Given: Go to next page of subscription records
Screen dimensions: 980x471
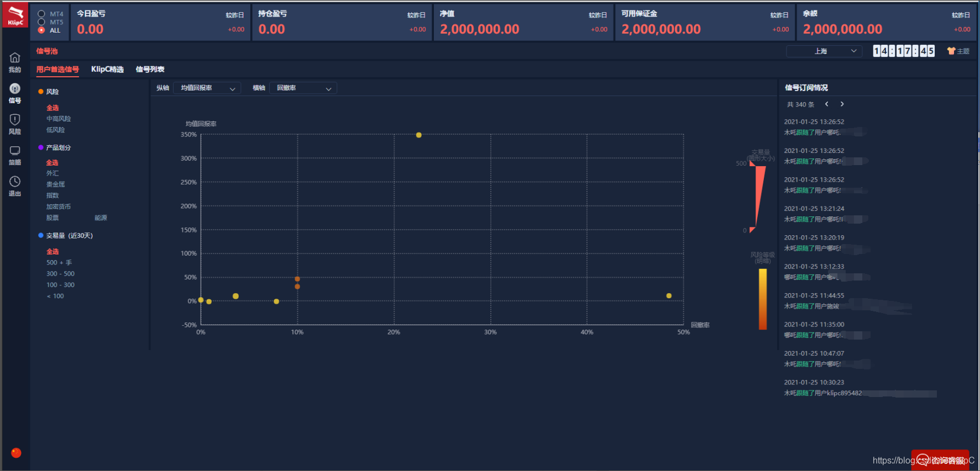Looking at the screenshot, I should 842,104.
